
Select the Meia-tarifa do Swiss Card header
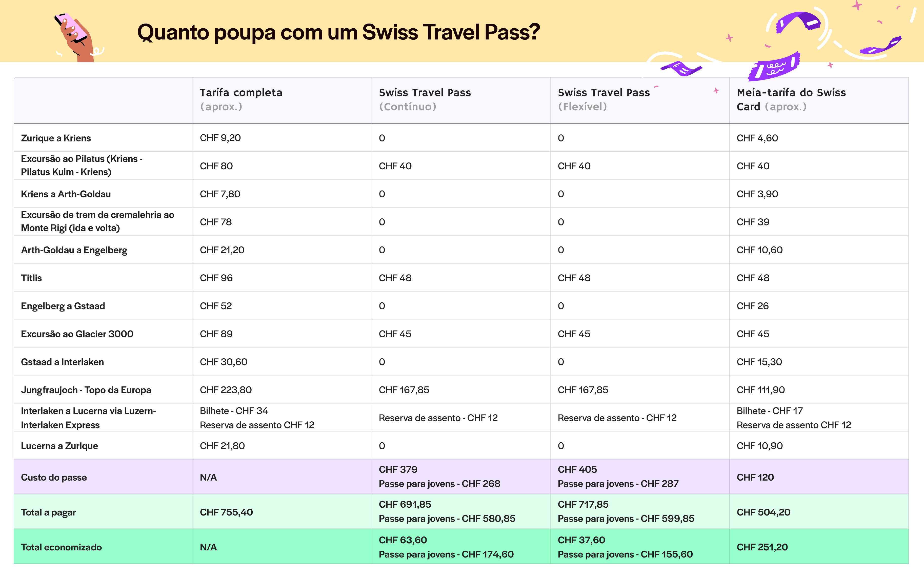coord(791,99)
